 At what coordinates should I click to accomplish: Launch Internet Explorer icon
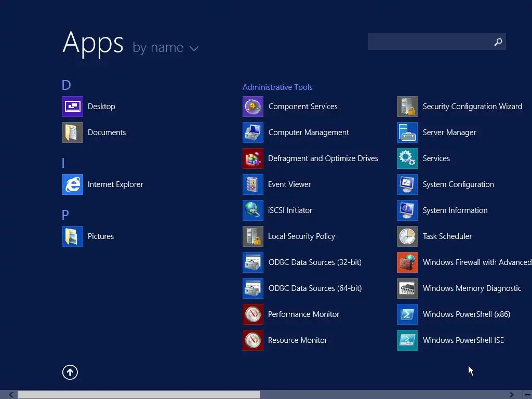(x=73, y=184)
